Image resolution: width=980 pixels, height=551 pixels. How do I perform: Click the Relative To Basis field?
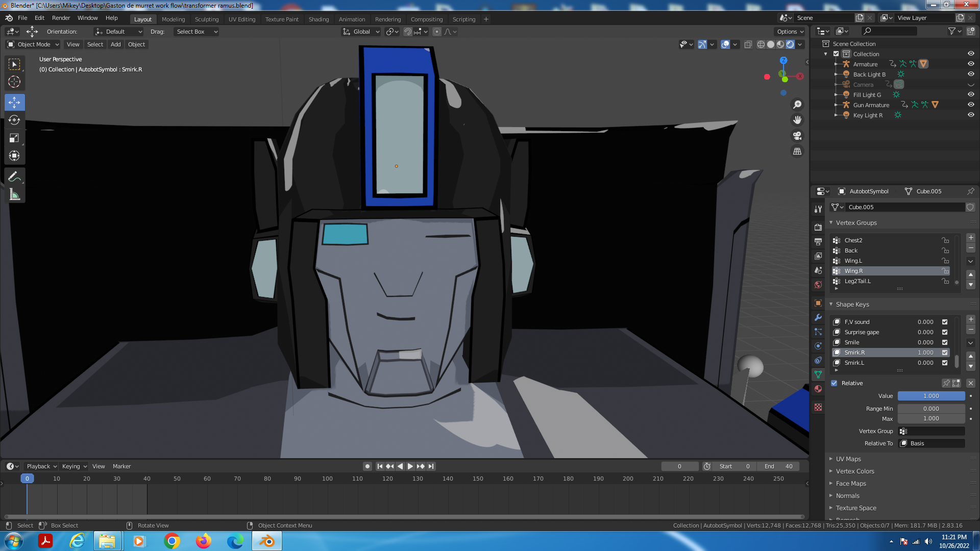pyautogui.click(x=932, y=443)
